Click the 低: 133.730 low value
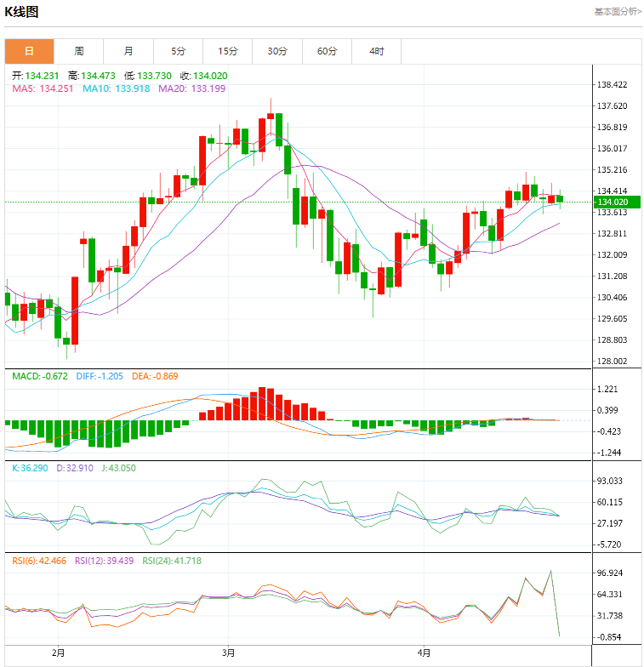Screen dimensions: 644x667 148,76
